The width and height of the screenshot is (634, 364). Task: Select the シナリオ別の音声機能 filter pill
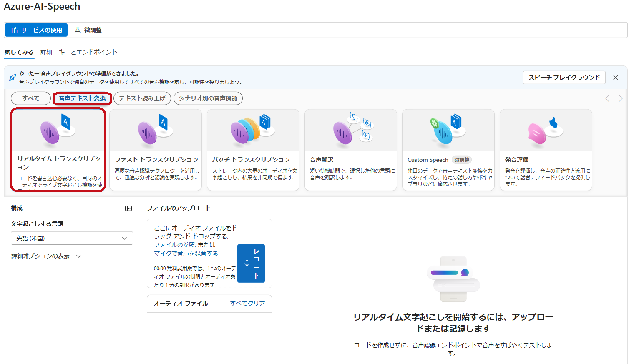click(208, 98)
